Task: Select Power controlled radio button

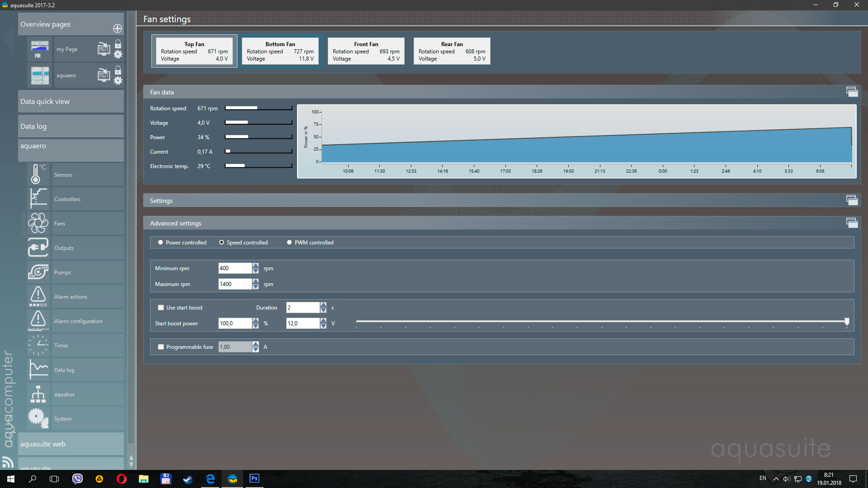Action: pos(160,243)
